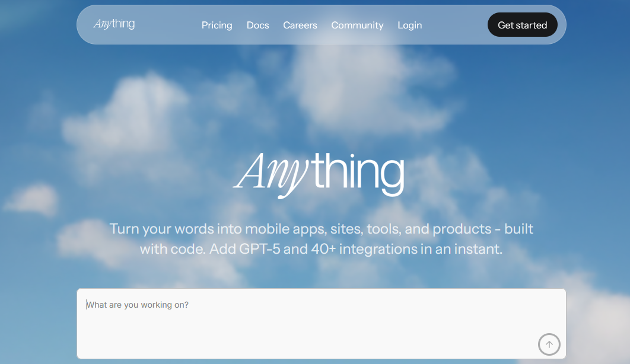630x364 pixels.
Task: Click the large Anything hero wordmark
Action: 319,175
